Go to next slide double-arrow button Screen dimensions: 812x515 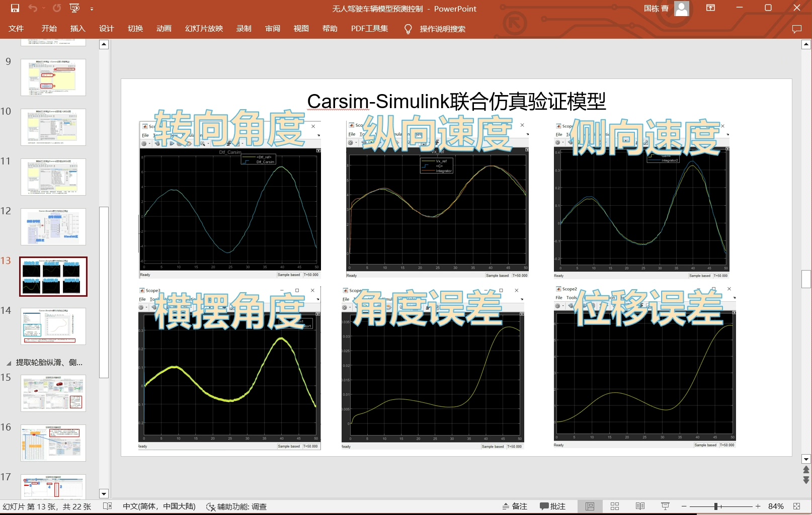coord(806,480)
